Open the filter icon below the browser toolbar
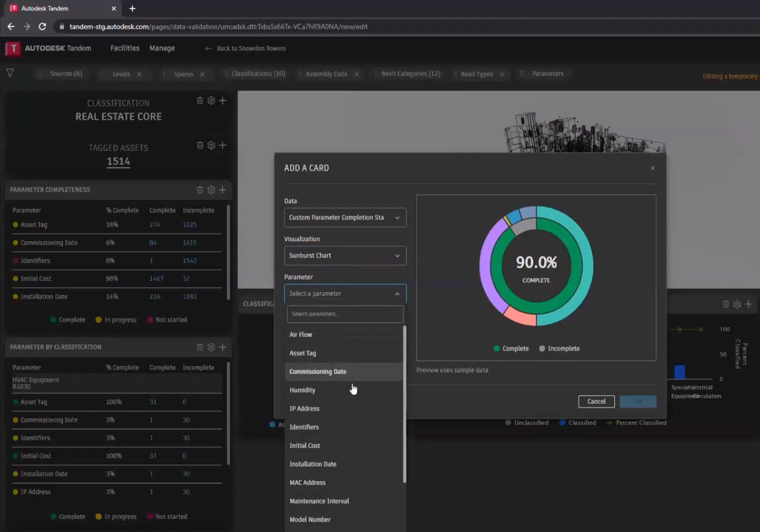This screenshot has height=532, width=760. click(10, 73)
